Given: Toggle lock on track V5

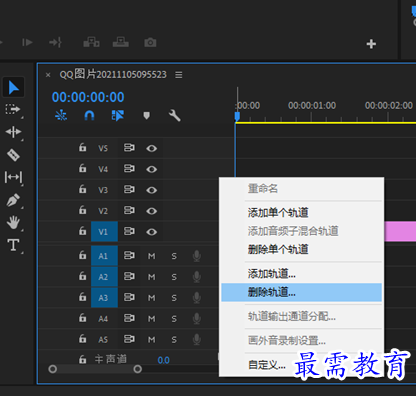Looking at the screenshot, I should [82, 147].
